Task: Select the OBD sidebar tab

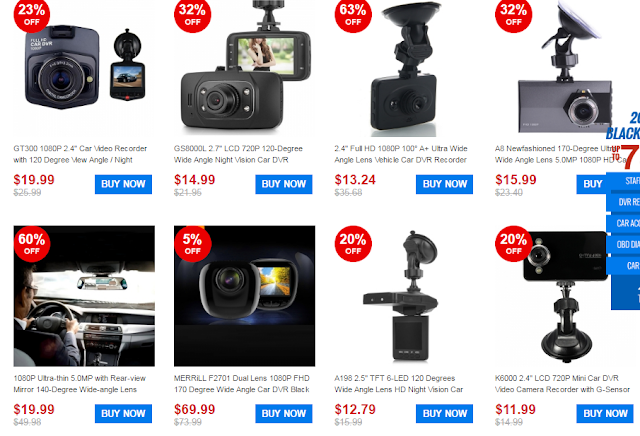Action: [x=624, y=244]
